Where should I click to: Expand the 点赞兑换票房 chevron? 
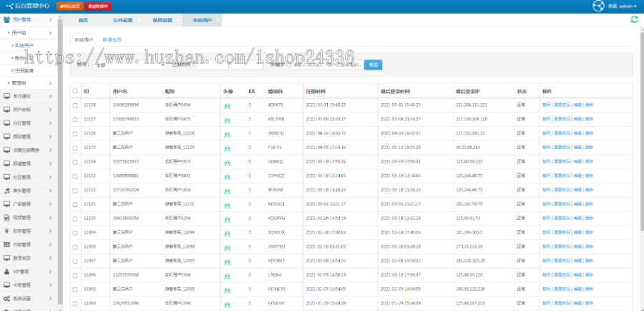pyautogui.click(x=50, y=150)
